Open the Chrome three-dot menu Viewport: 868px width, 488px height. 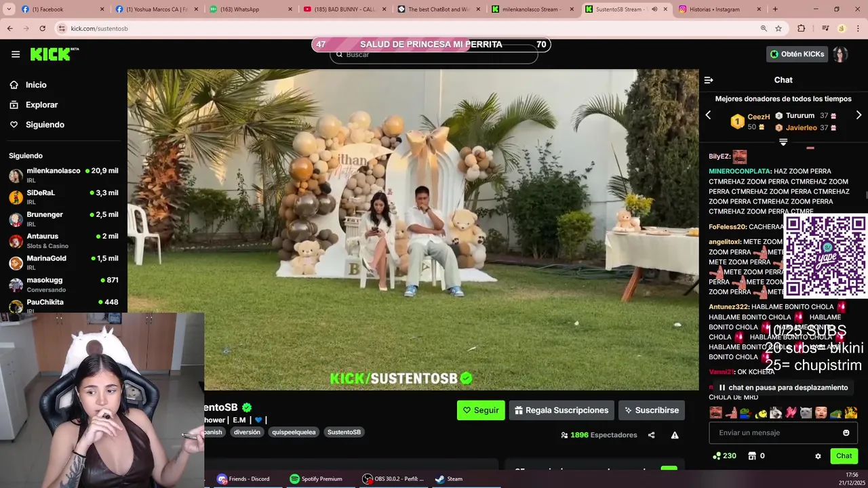pos(858,28)
